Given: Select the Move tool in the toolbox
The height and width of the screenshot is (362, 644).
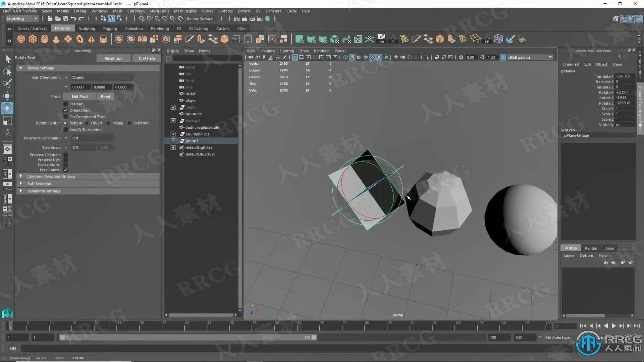Looking at the screenshot, I should click(x=7, y=96).
